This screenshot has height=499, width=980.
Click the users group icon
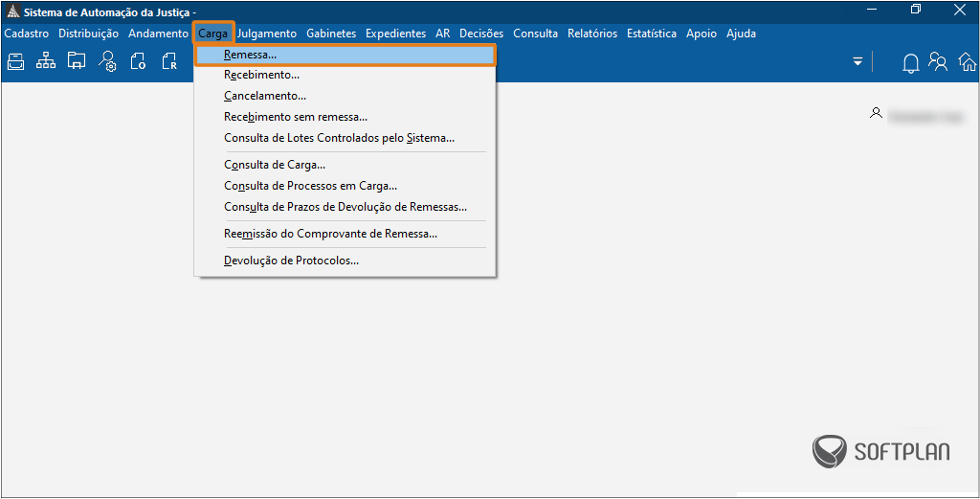[x=938, y=61]
